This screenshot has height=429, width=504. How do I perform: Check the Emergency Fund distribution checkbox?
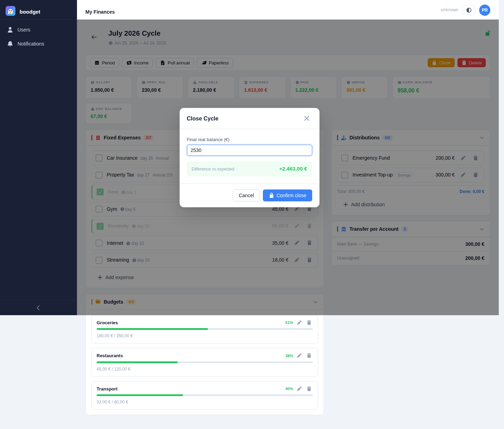tap(345, 158)
